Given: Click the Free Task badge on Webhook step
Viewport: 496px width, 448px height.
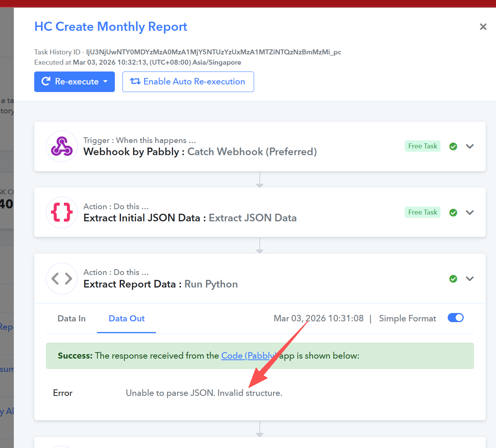Looking at the screenshot, I should coord(422,146).
